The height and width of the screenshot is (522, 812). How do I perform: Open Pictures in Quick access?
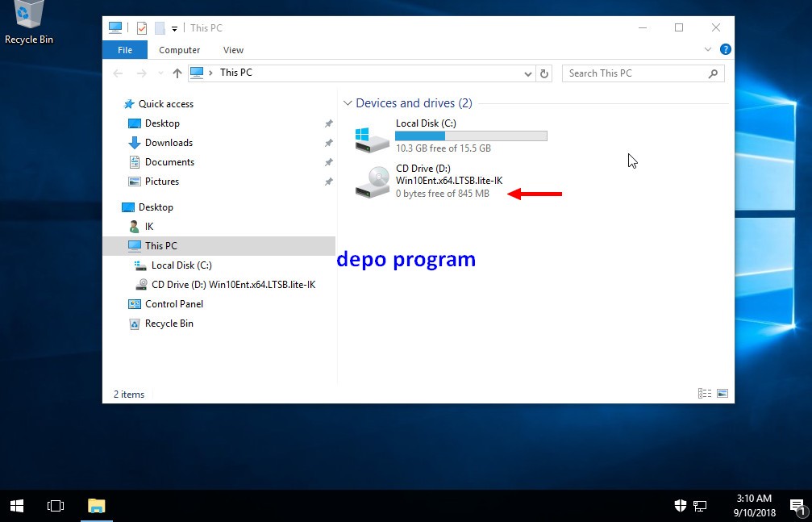[153, 182]
